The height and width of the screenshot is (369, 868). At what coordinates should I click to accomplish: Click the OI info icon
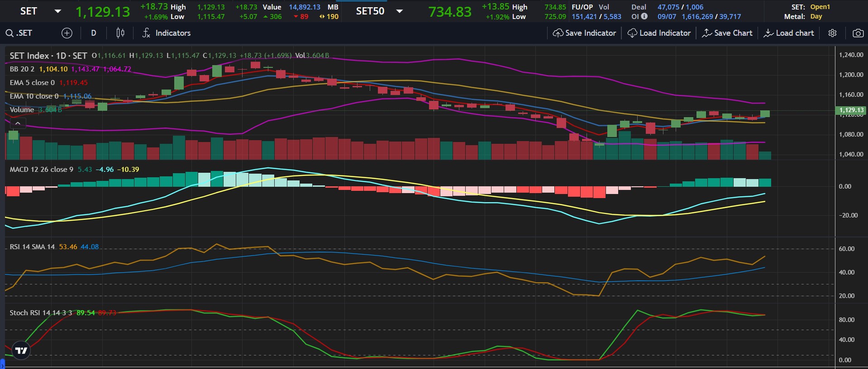pos(644,16)
